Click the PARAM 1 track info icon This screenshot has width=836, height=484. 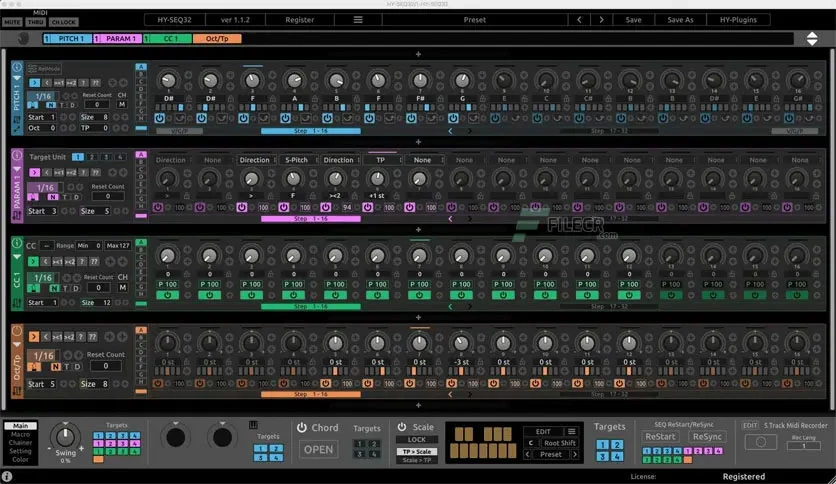pos(17,155)
